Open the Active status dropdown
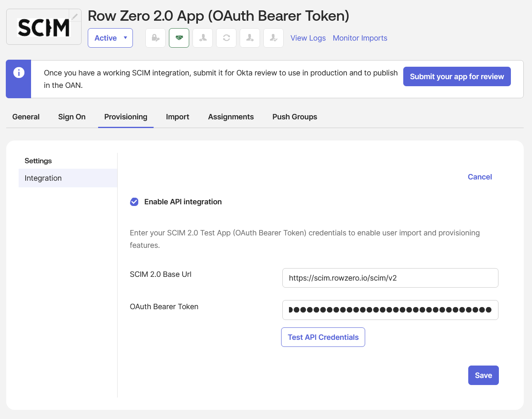 click(110, 38)
